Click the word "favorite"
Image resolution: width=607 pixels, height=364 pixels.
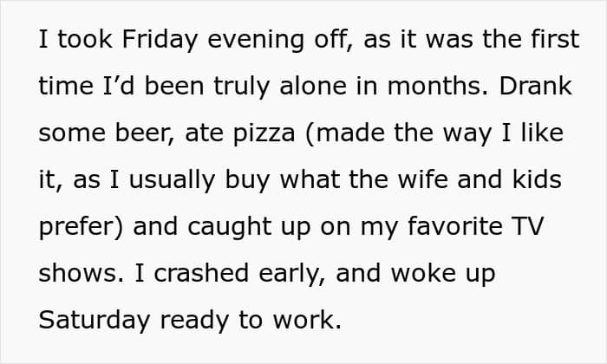point(454,227)
